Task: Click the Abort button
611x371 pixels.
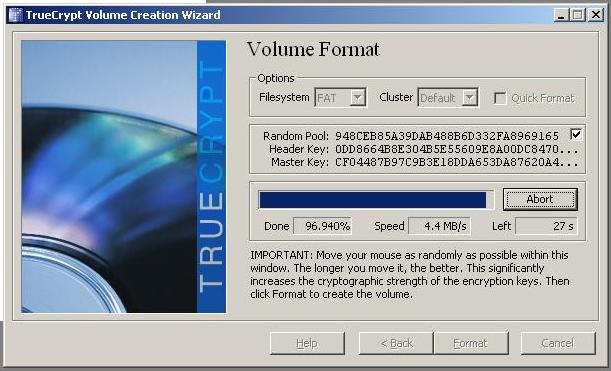Action: (x=540, y=200)
